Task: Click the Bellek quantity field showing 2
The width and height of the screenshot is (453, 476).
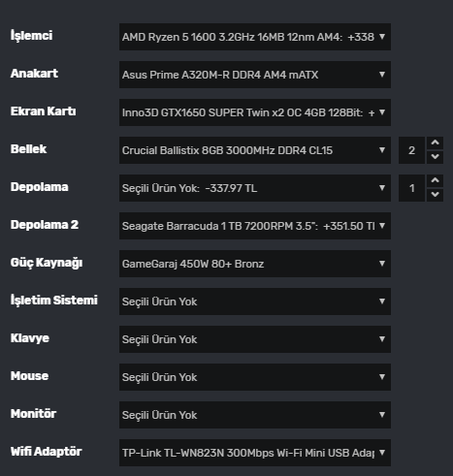Action: pos(411,150)
